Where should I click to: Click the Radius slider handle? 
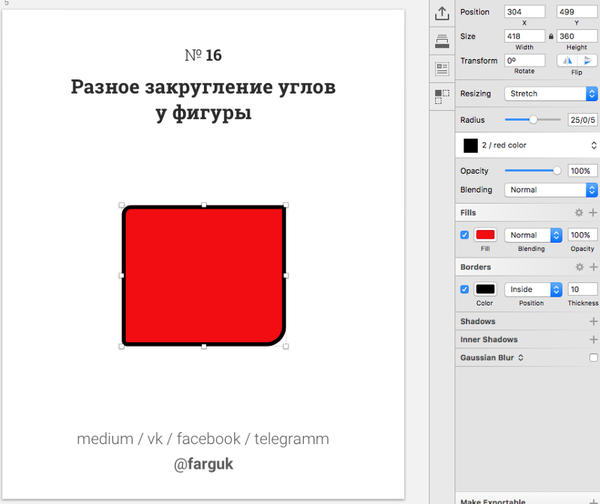(533, 120)
